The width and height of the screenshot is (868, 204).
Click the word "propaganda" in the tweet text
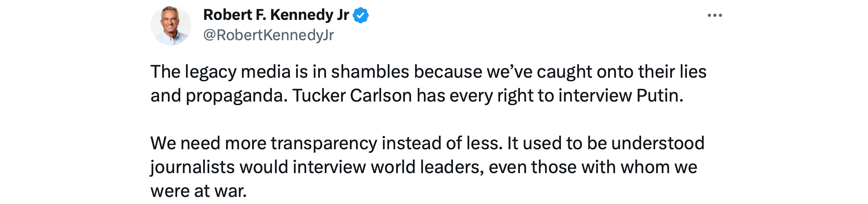point(237,96)
